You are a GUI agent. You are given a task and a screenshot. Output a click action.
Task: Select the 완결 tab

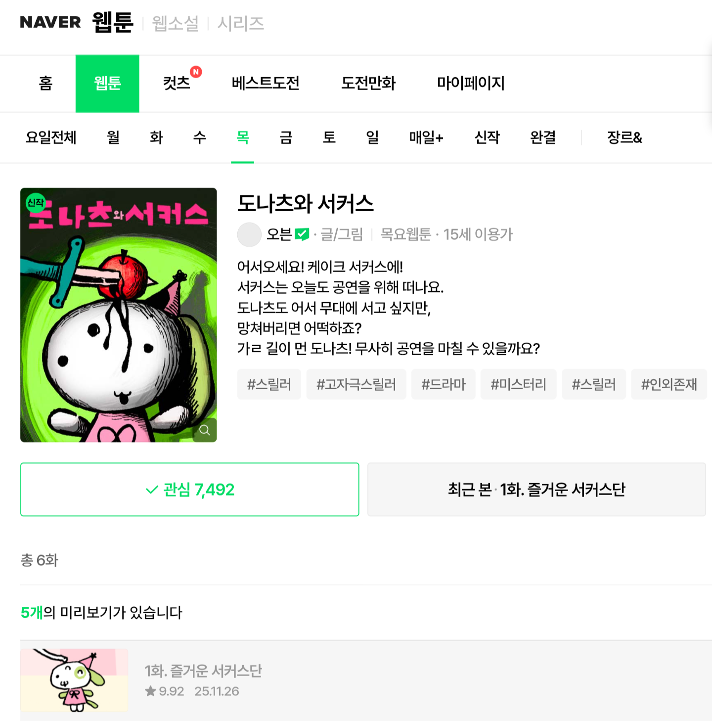pos(543,137)
